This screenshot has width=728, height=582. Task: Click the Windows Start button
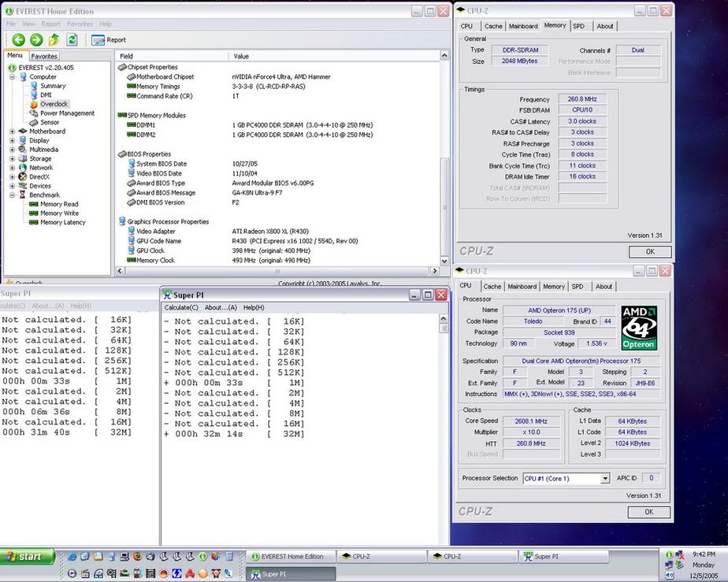[x=28, y=557]
